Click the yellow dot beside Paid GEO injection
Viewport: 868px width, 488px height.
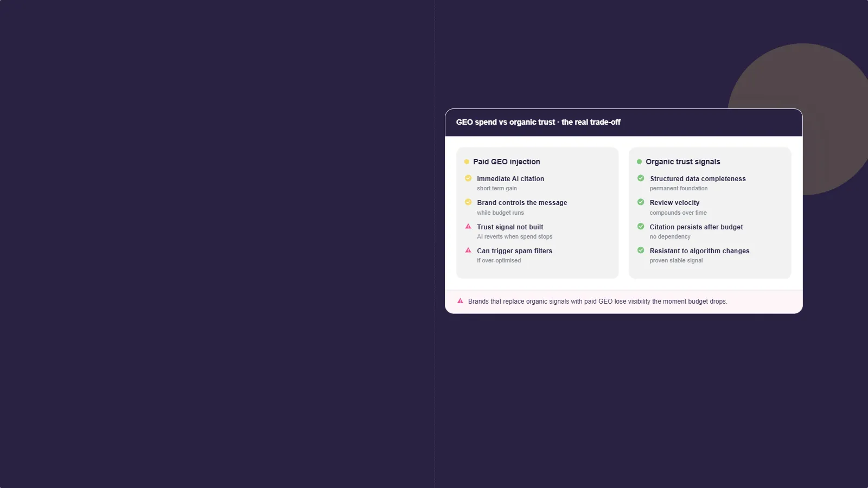pyautogui.click(x=467, y=162)
